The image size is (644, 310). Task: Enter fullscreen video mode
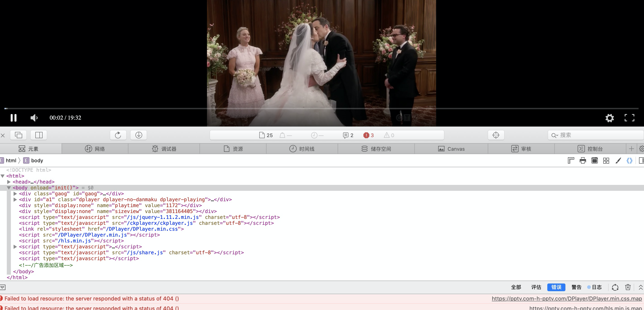pyautogui.click(x=629, y=118)
